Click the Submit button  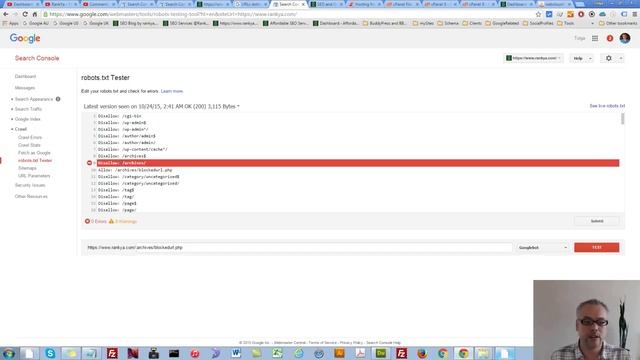(x=597, y=221)
